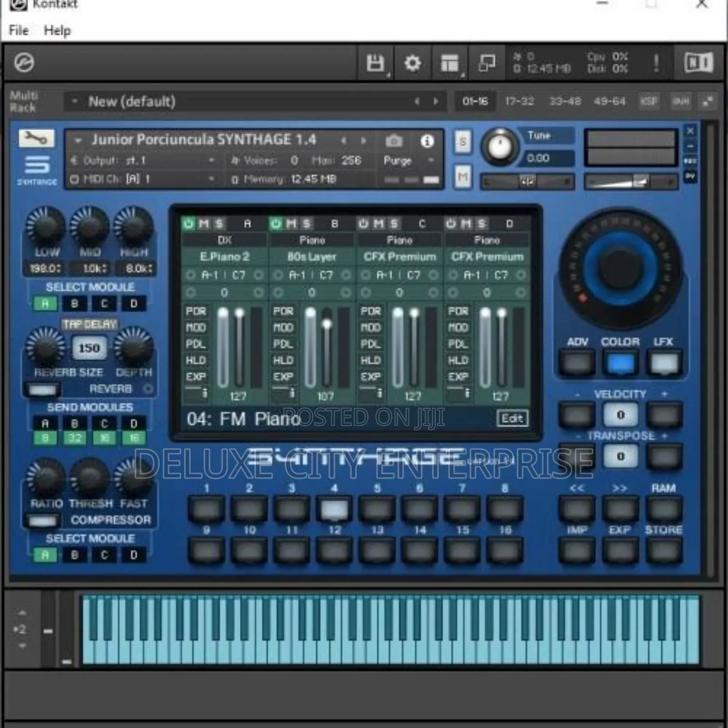Open the instrument name dropdown arrow
728x728 pixels.
(x=78, y=141)
